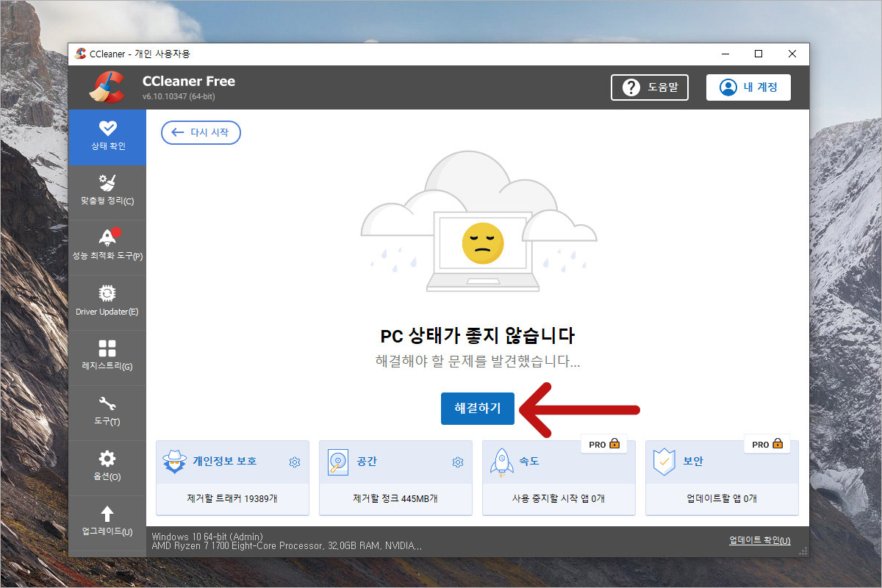Click version text v6.10.10347 (64-bit)
The height and width of the screenshot is (588, 882).
179,96
